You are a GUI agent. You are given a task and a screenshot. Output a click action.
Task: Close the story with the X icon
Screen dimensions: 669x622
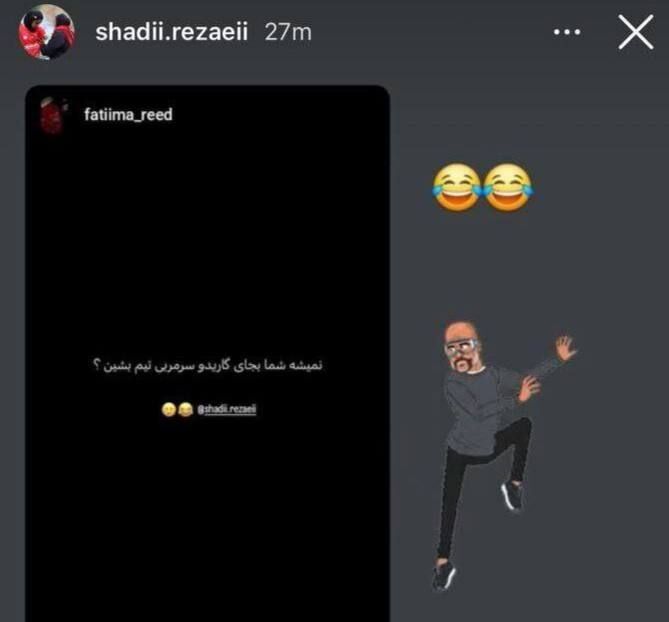636,32
